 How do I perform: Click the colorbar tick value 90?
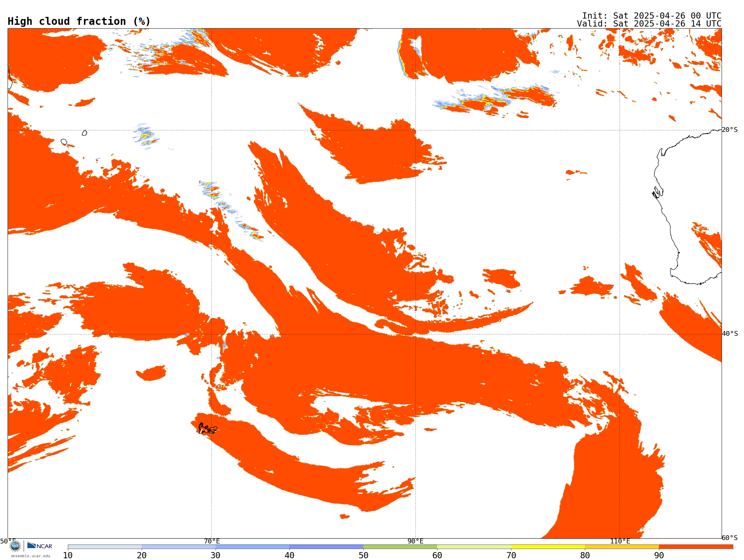(x=659, y=555)
